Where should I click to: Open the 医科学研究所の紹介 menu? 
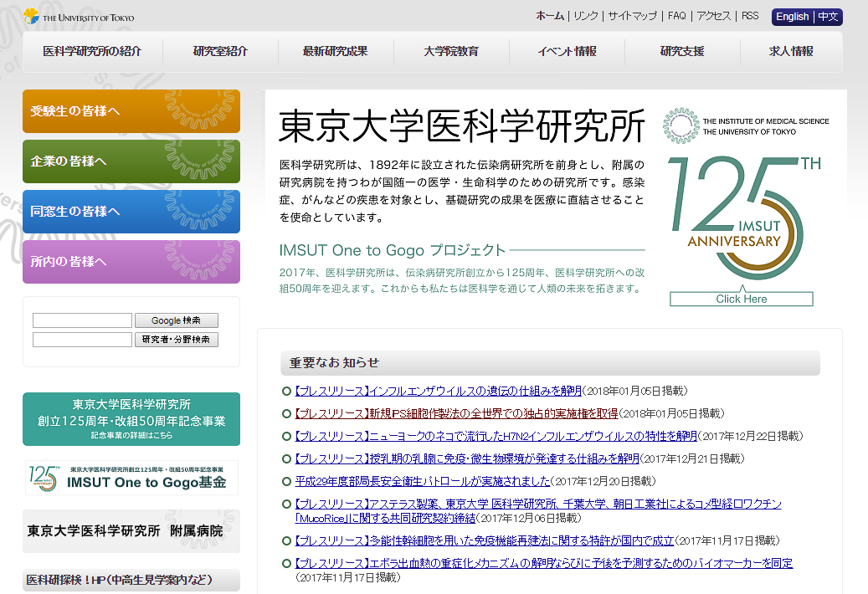coord(92,51)
